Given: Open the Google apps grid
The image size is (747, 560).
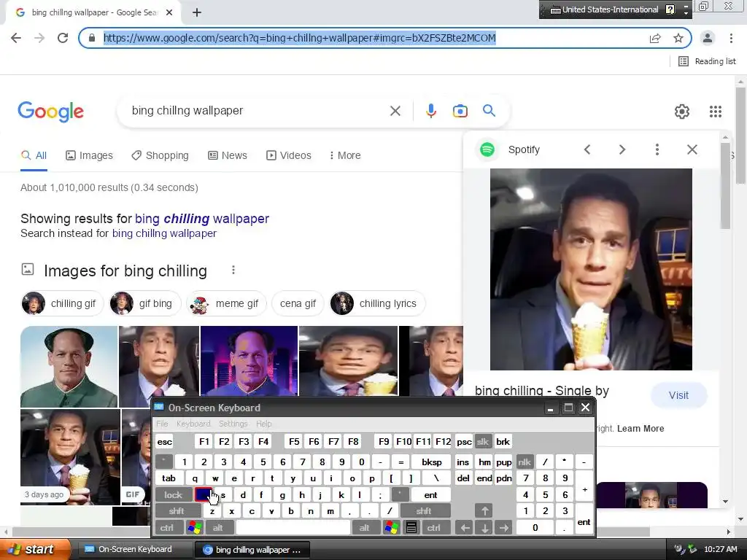Looking at the screenshot, I should pyautogui.click(x=715, y=112).
